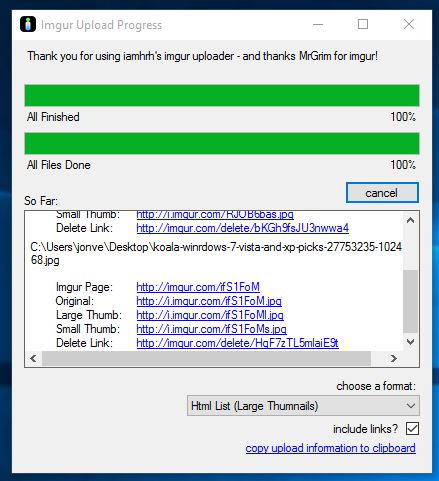Image resolution: width=439 pixels, height=481 pixels.
Task: Click copy upload information to clipboard link
Action: coord(330,448)
